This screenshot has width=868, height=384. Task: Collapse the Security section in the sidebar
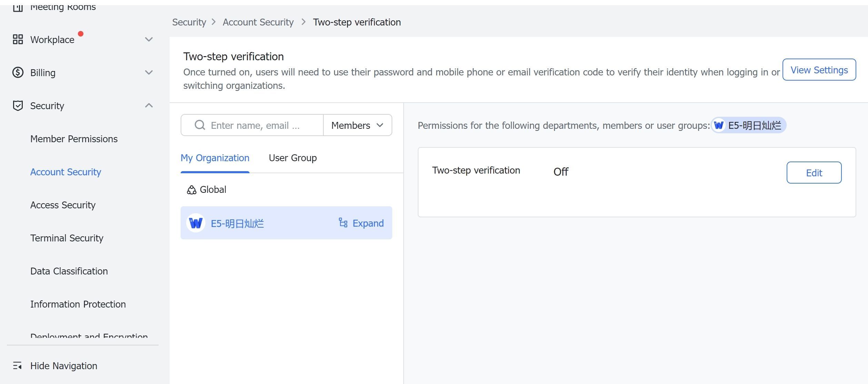tap(149, 105)
